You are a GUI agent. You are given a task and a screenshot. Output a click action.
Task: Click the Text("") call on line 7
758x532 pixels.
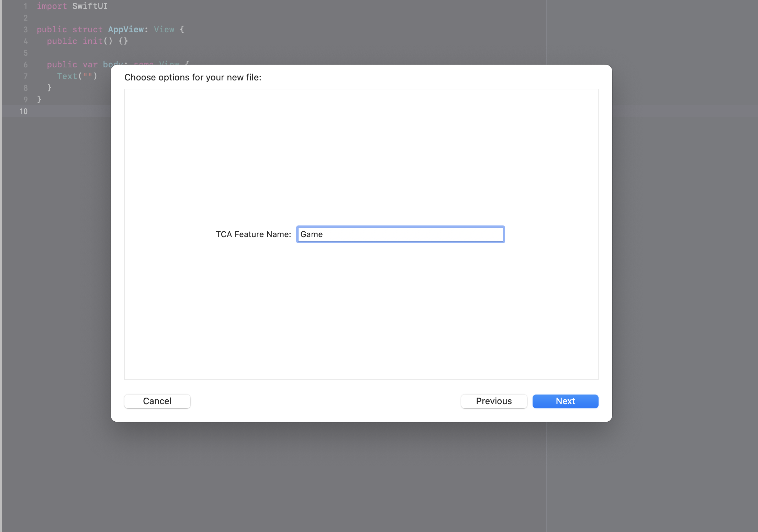click(77, 76)
